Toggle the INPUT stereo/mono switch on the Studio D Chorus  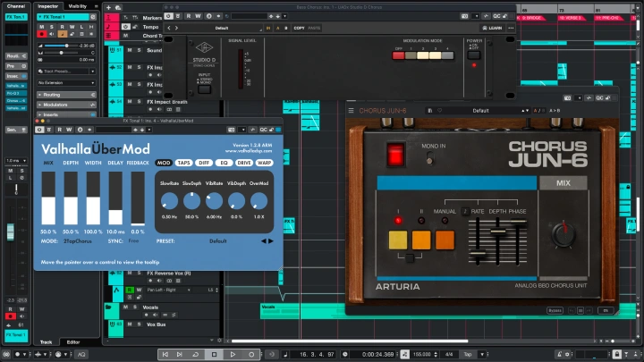click(204, 89)
